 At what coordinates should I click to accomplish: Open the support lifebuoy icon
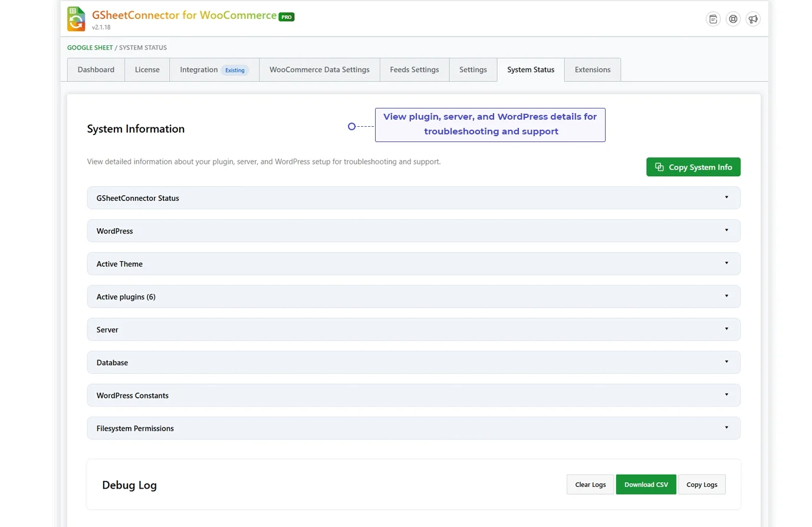coord(733,19)
